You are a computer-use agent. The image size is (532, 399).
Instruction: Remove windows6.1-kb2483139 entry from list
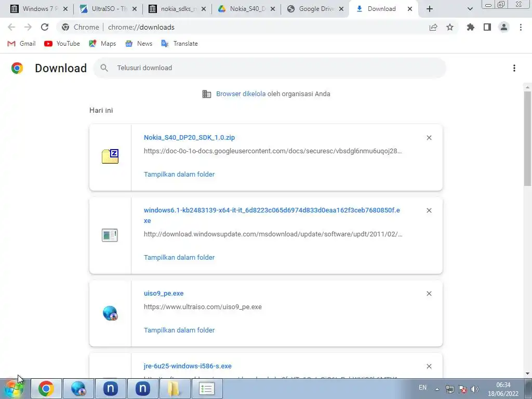point(429,210)
